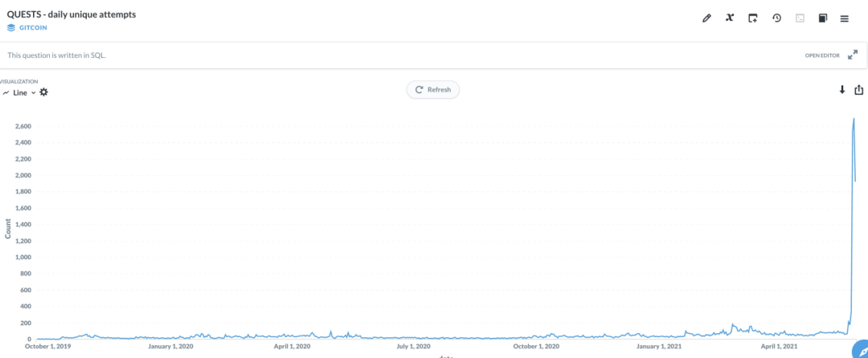Viewport: 868px width, 358px height.
Task: Open the hamburger menu icon
Action: (x=845, y=18)
